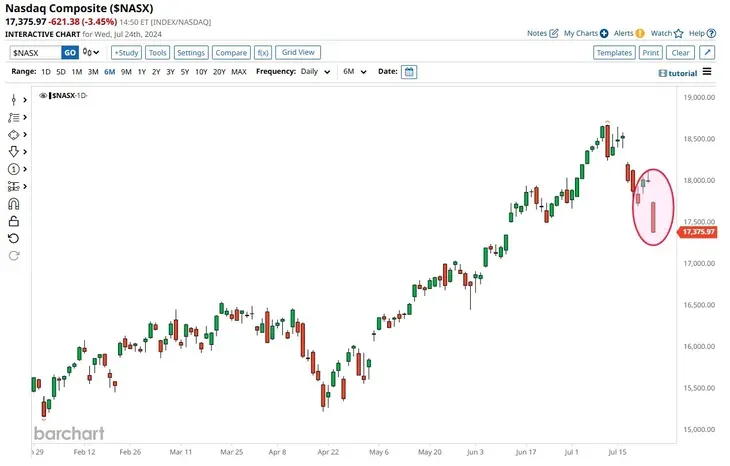Screen dimensions: 730x466
Task: Toggle the Watch star for this symbol
Action: 678,33
